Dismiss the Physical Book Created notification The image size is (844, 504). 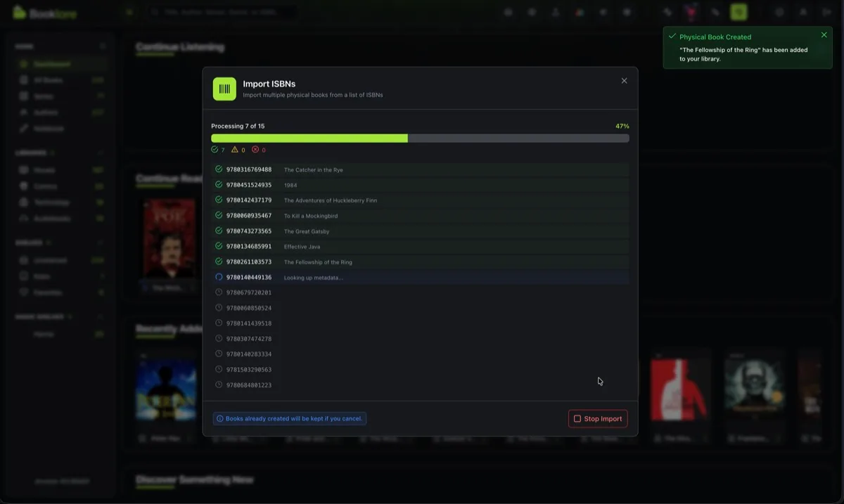point(824,35)
